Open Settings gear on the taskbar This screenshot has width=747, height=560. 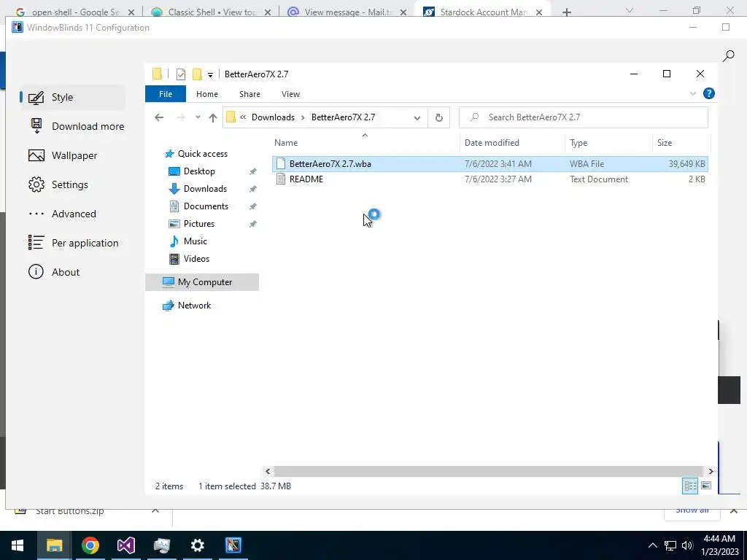pos(197,545)
